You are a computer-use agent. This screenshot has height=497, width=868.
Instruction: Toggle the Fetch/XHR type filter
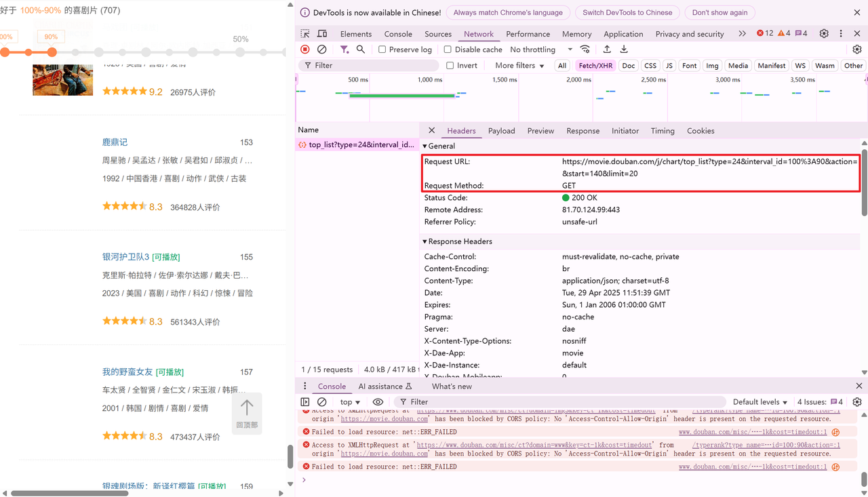click(x=596, y=66)
